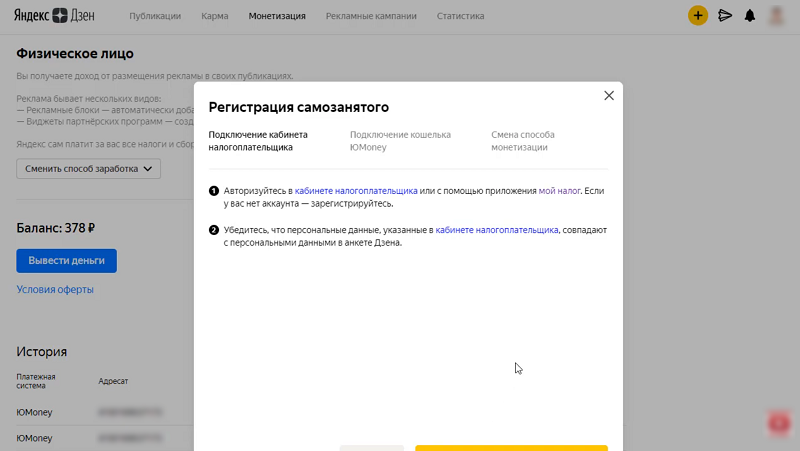Open the red help widget at the bottom
The image size is (800, 451).
779,423
